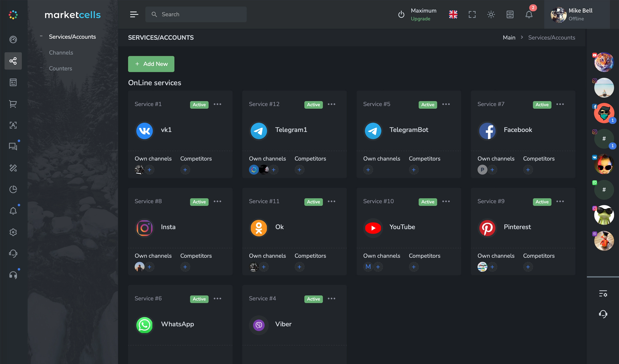Open the Channels submenu item

61,53
